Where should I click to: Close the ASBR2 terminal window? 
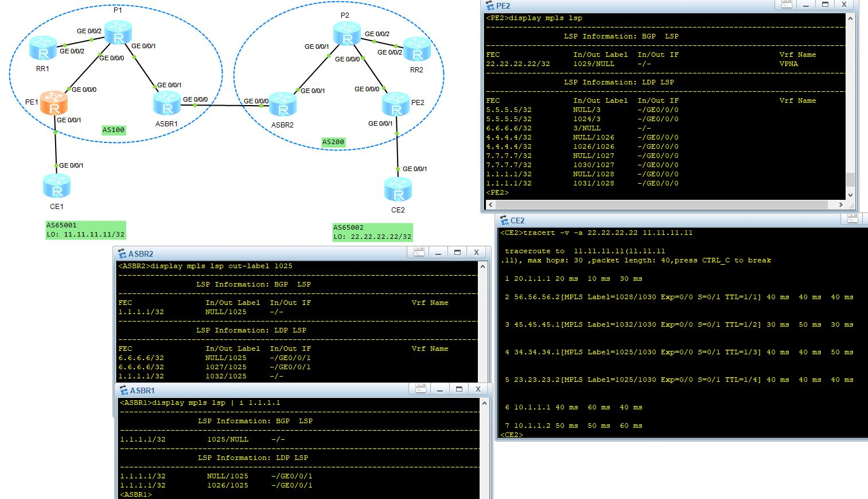(x=476, y=253)
